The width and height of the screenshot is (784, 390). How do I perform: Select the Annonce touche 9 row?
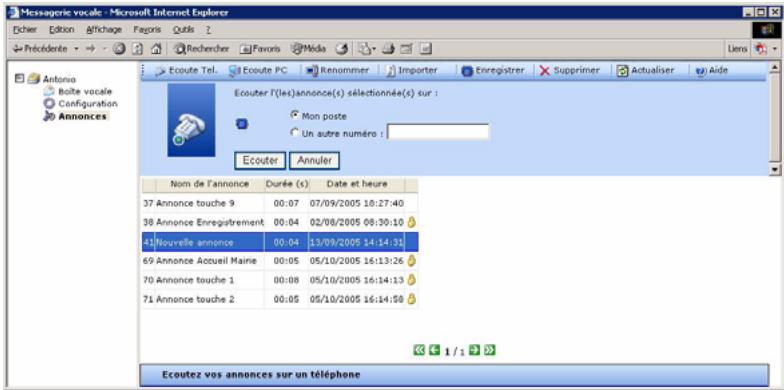[280, 204]
